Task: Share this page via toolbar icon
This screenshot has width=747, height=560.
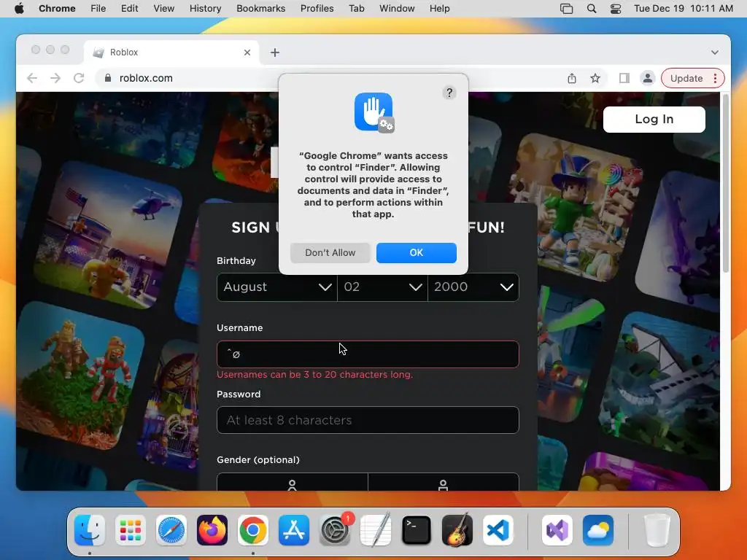Action: 572,78
